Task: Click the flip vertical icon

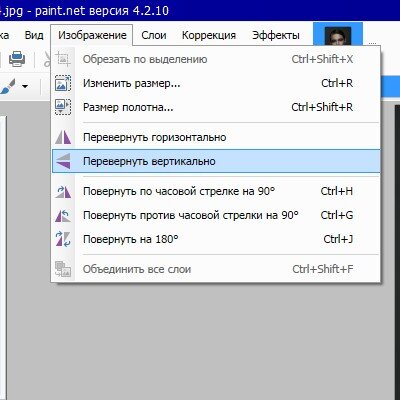Action: (63, 161)
